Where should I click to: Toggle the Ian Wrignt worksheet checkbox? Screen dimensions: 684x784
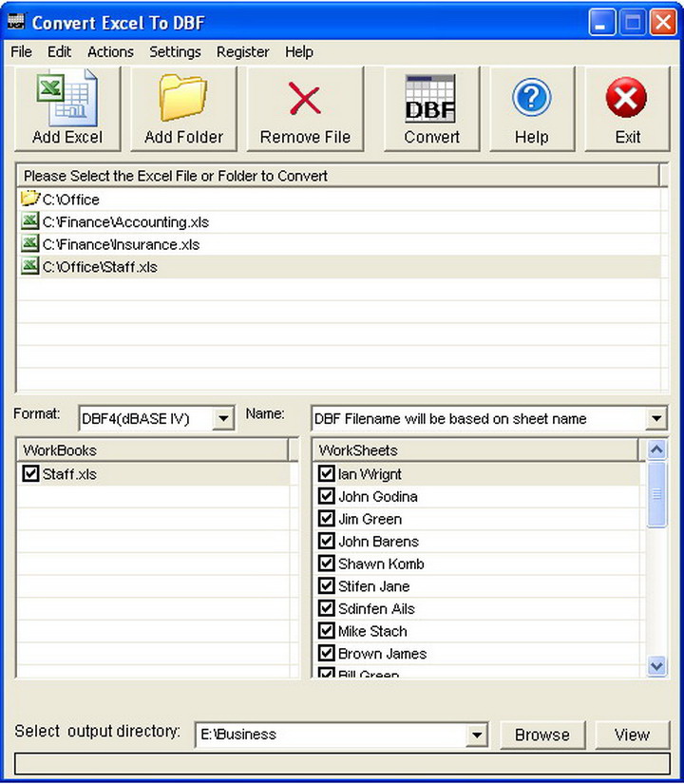[x=327, y=473]
